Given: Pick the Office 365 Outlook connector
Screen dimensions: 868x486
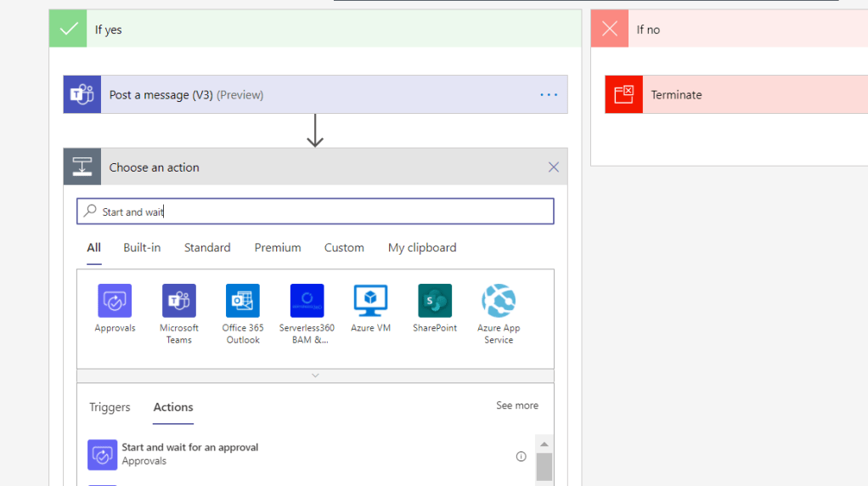Looking at the screenshot, I should 243,301.
